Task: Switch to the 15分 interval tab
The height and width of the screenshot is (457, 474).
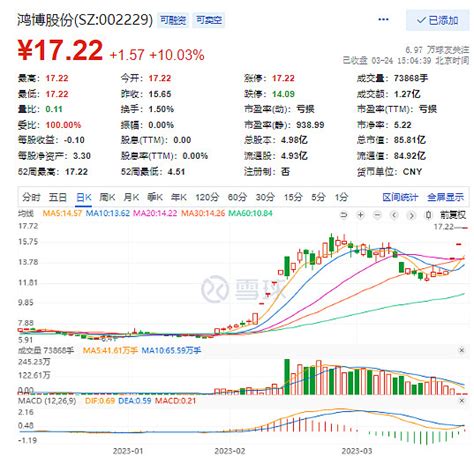Action: coord(293,197)
